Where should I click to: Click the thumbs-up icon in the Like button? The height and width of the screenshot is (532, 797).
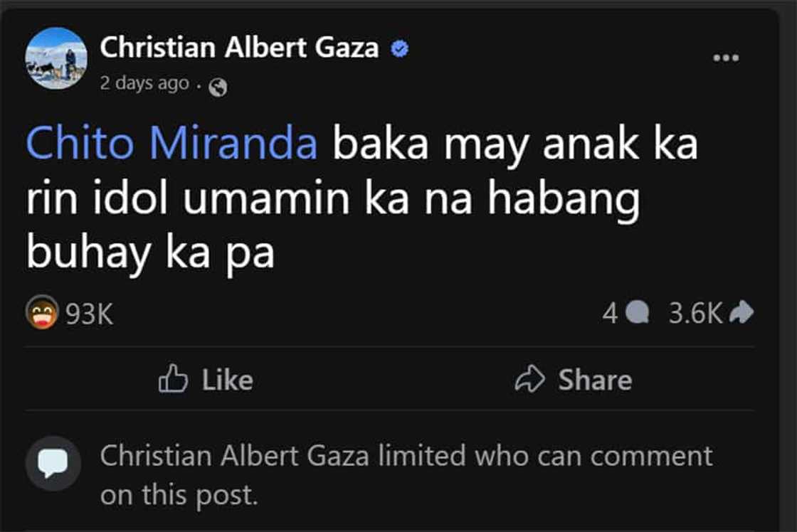click(x=173, y=379)
